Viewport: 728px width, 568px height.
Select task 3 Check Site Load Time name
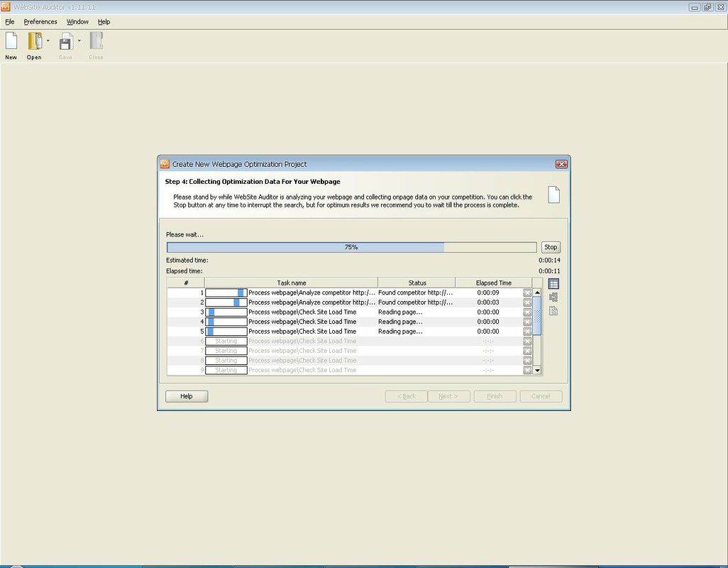[302, 312]
